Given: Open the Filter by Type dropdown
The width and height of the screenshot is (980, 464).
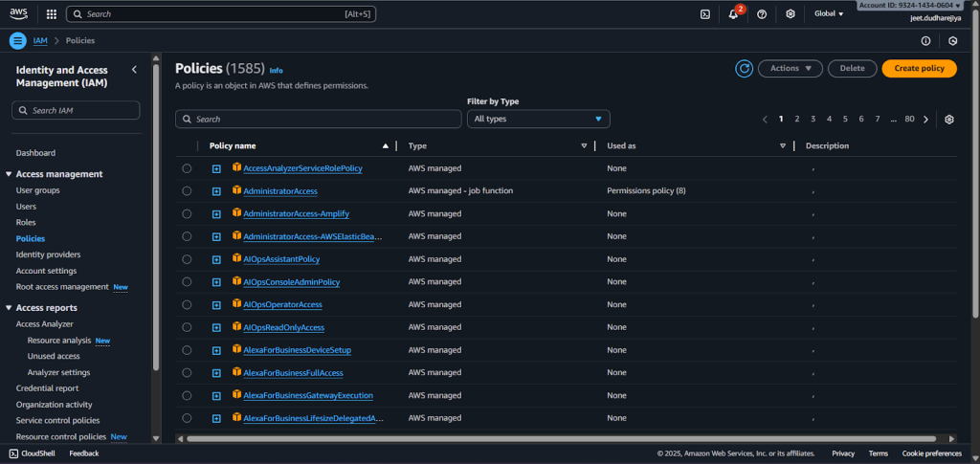Looking at the screenshot, I should pos(538,119).
